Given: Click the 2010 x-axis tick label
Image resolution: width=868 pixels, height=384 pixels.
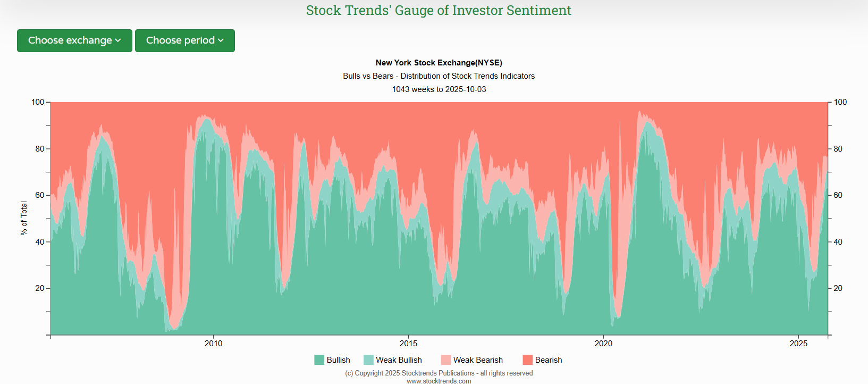Looking at the screenshot, I should (x=214, y=344).
